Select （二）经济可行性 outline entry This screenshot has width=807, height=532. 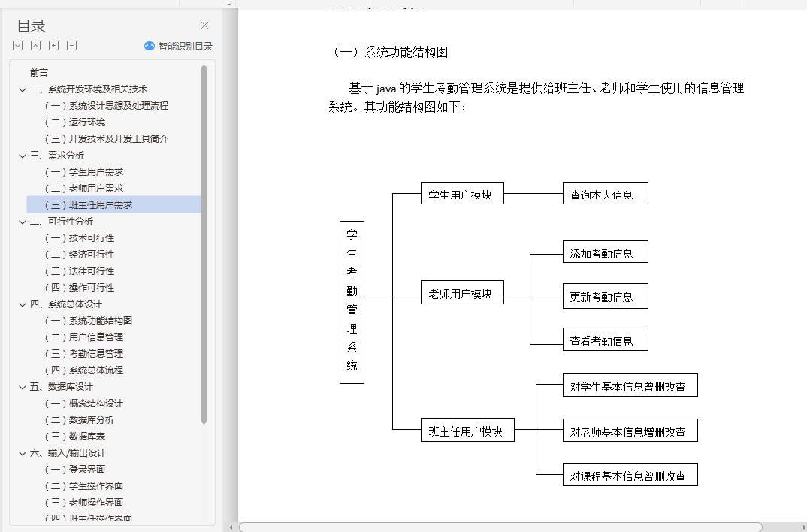pyautogui.click(x=79, y=254)
